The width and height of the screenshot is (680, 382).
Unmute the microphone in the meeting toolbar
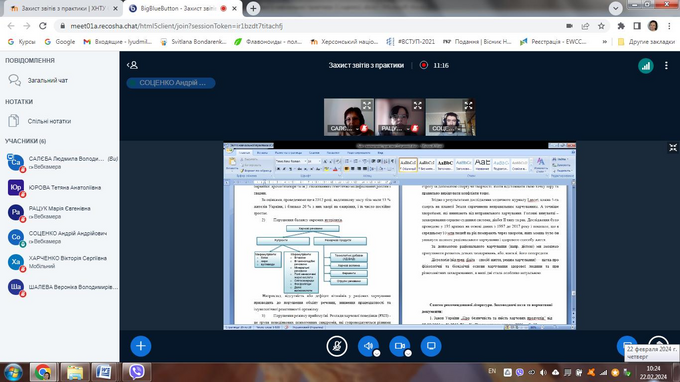(337, 346)
